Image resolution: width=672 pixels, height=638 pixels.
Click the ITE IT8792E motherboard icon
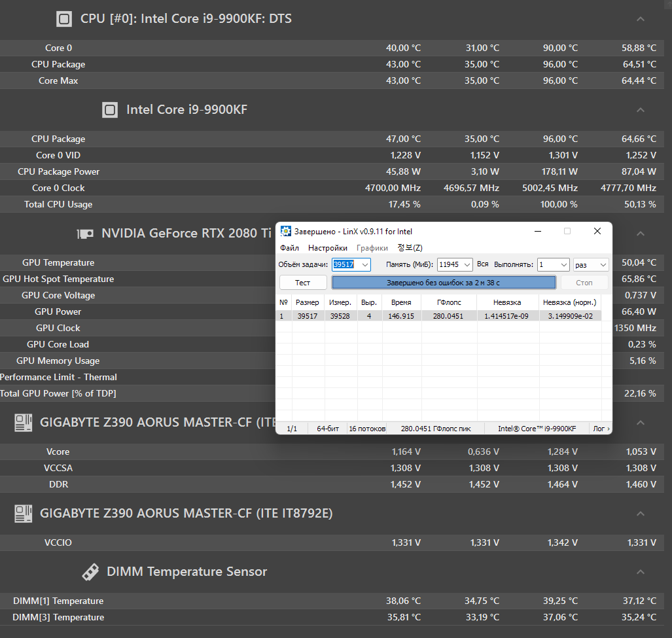pos(24,514)
